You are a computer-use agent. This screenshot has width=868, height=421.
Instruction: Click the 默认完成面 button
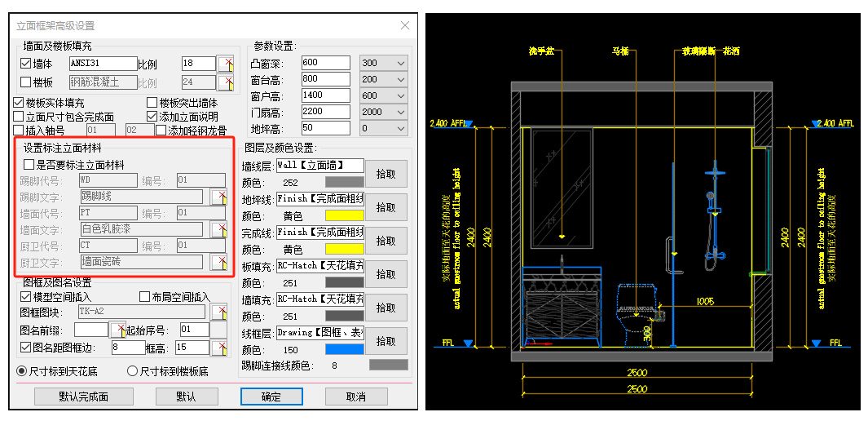tap(84, 397)
